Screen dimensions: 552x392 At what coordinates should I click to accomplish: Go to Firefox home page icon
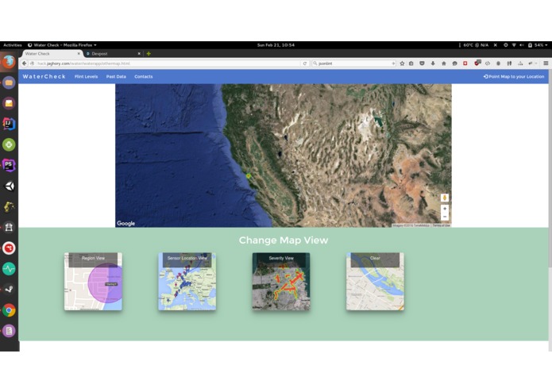click(443, 63)
